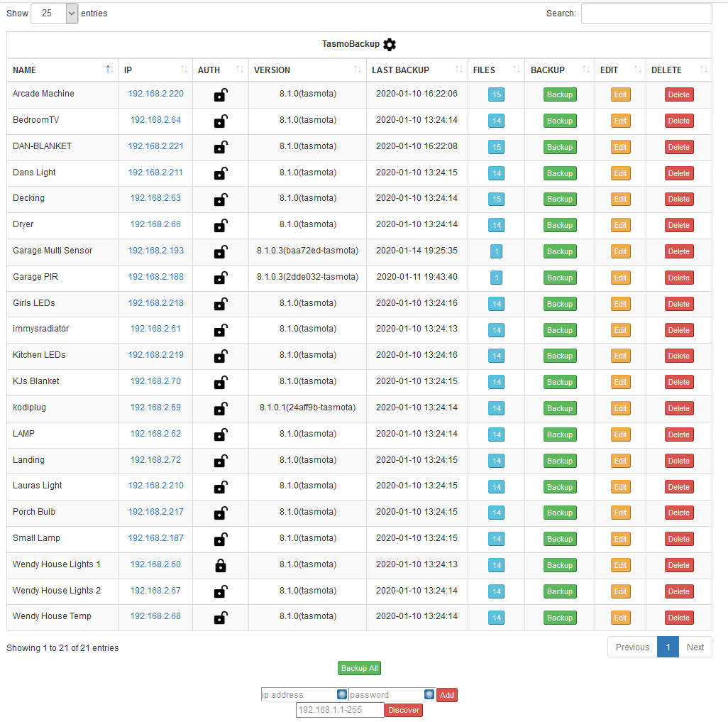This screenshot has height=722, width=728.
Task: Click the unlocked padlock for Arcade Machine
Action: pyautogui.click(x=221, y=95)
